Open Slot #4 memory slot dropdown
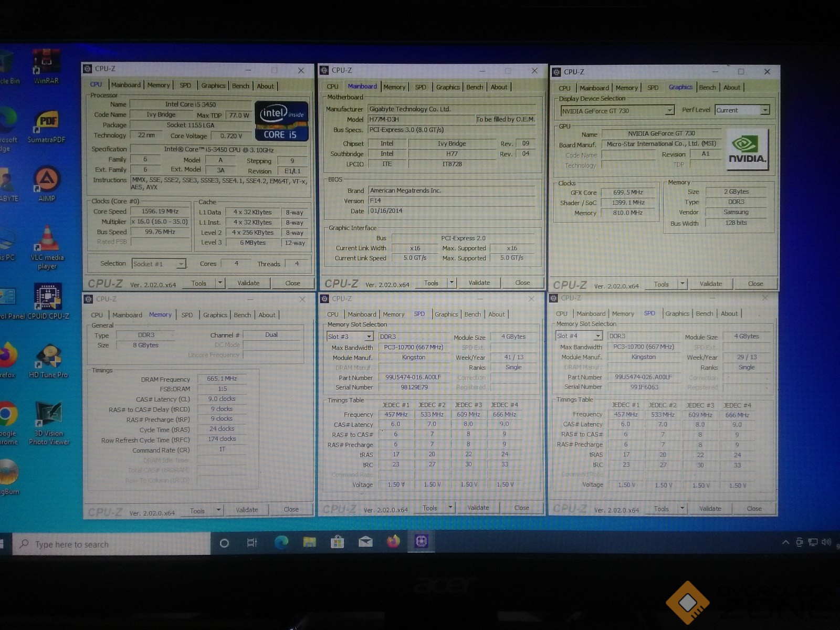 (579, 336)
